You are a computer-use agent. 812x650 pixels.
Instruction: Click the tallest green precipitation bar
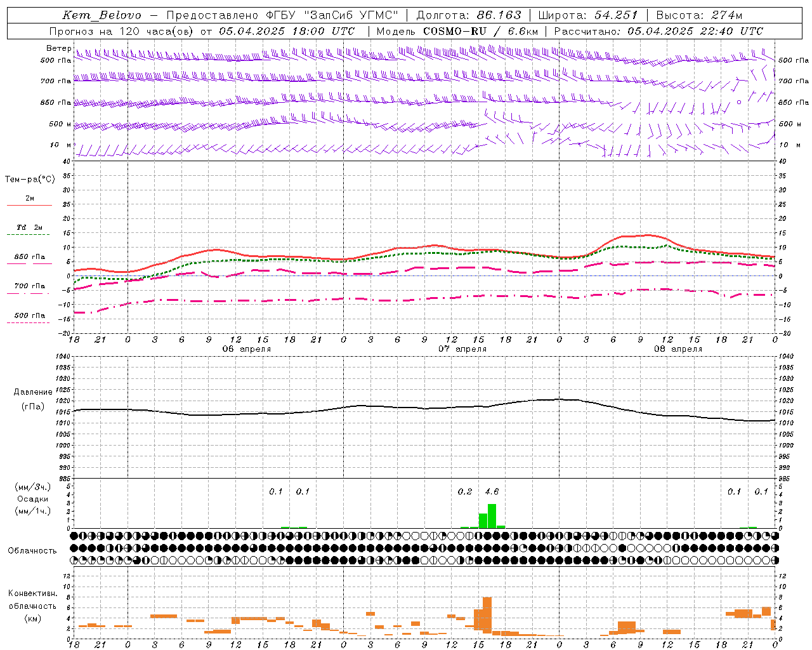492,516
